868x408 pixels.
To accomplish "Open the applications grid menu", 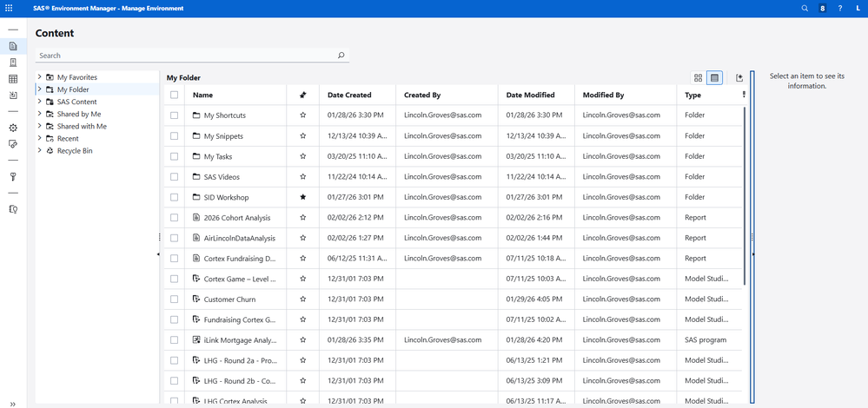I will point(9,9).
